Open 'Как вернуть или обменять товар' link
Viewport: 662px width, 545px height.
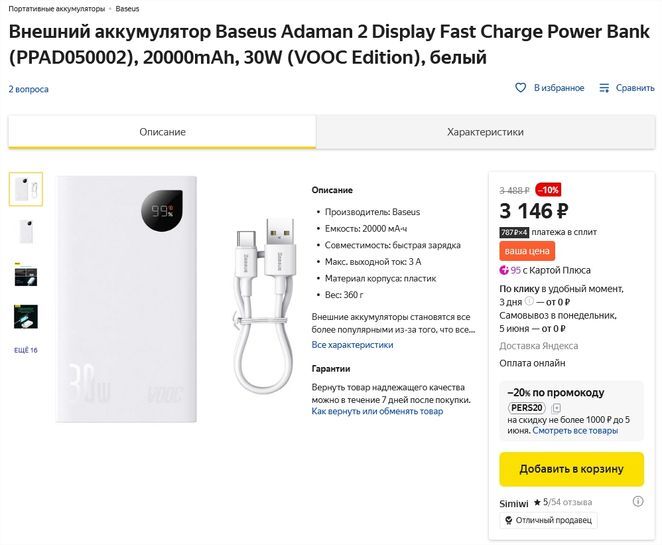pos(377,411)
